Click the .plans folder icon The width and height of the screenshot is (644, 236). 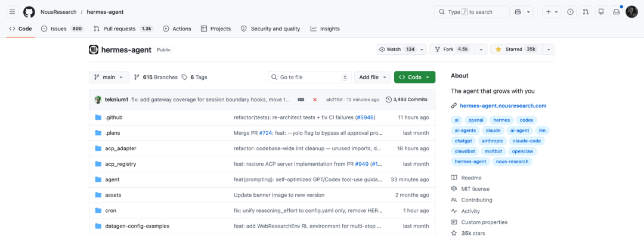point(98,133)
